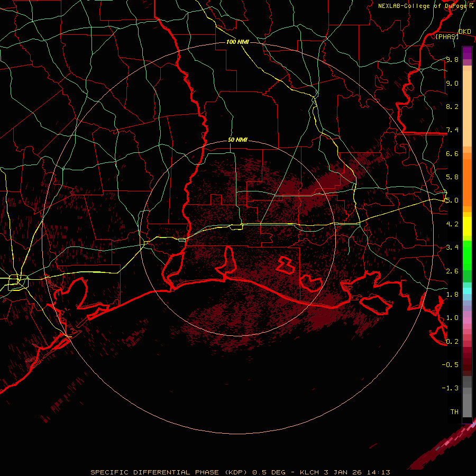
Task: Click the 100 NMI range ring label
Action: point(237,42)
